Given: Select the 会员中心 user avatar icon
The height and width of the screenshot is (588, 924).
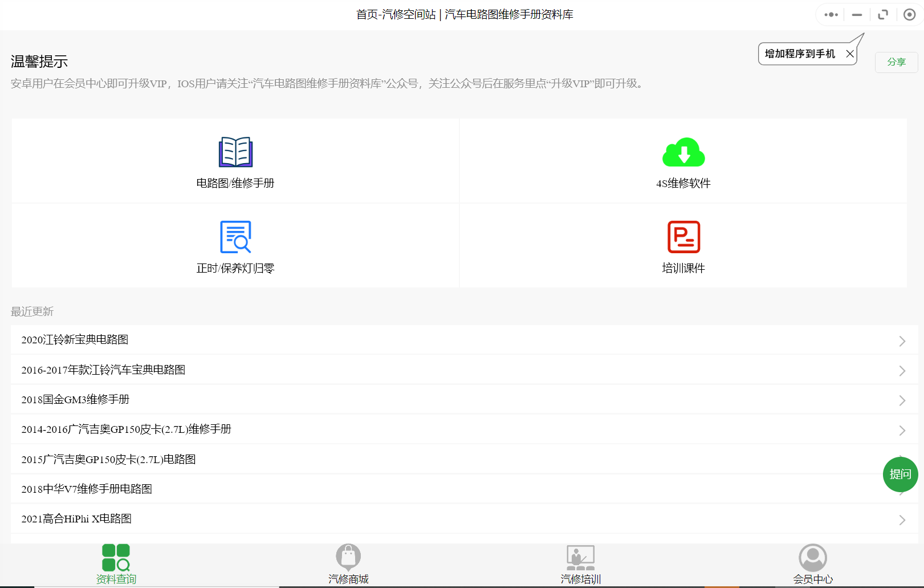Looking at the screenshot, I should click(x=813, y=557).
